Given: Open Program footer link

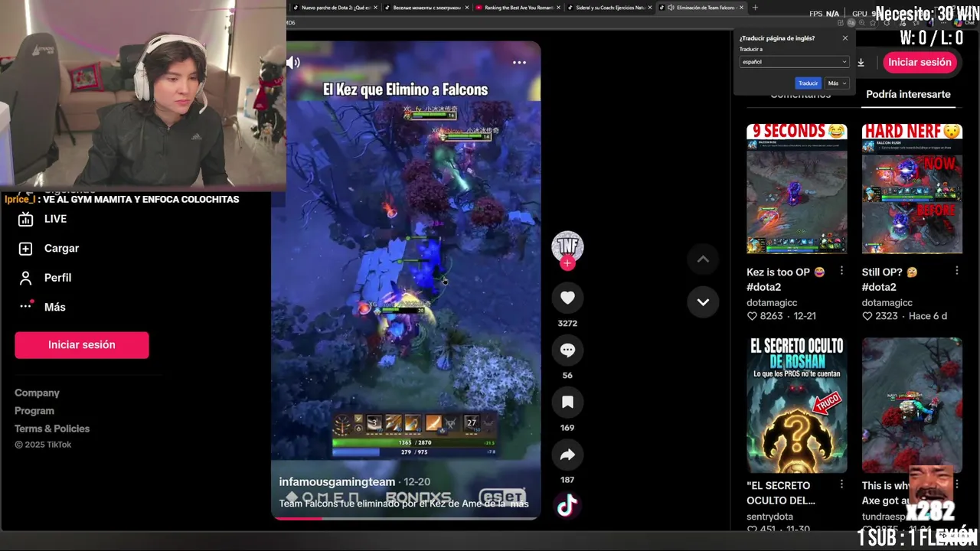Looking at the screenshot, I should (x=34, y=411).
